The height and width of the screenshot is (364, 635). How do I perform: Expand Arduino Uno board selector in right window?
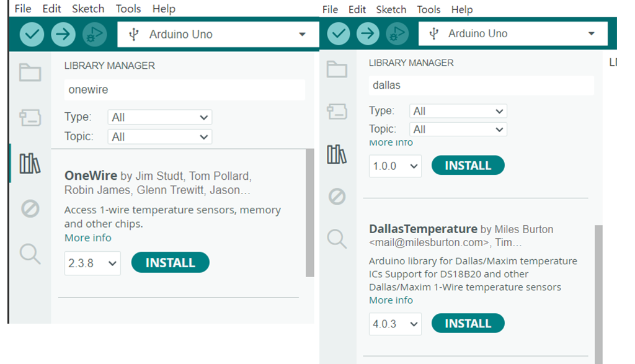[513, 33]
